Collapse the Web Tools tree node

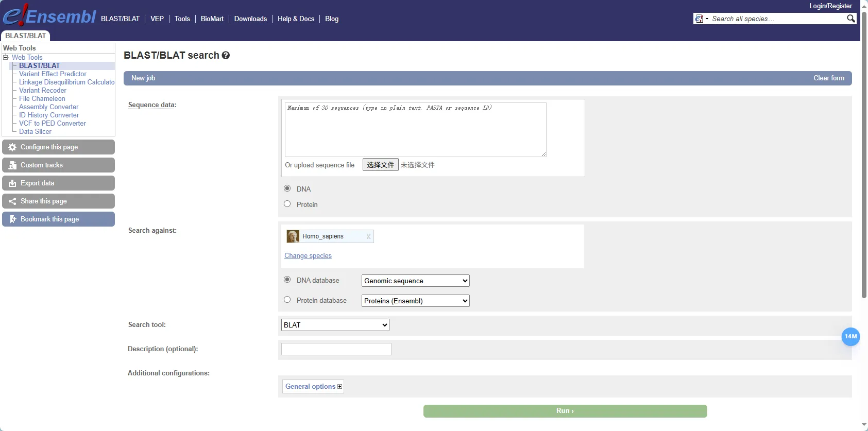(x=6, y=57)
